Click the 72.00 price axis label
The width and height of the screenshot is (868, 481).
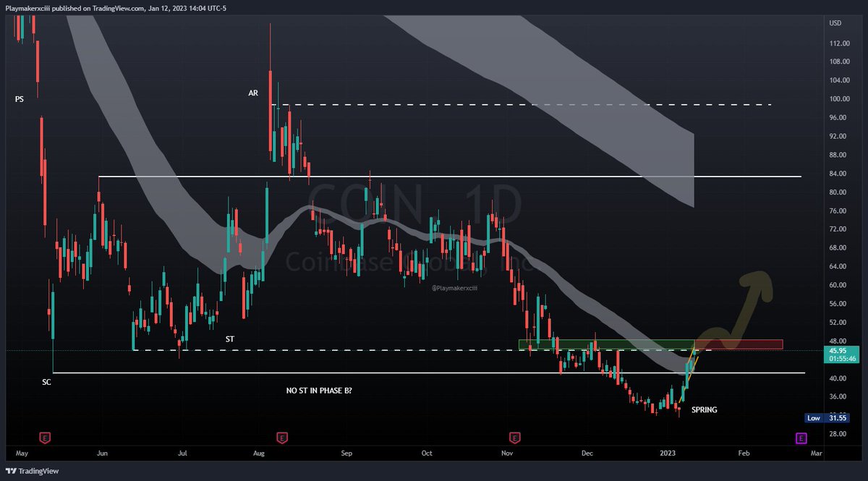tap(838, 229)
